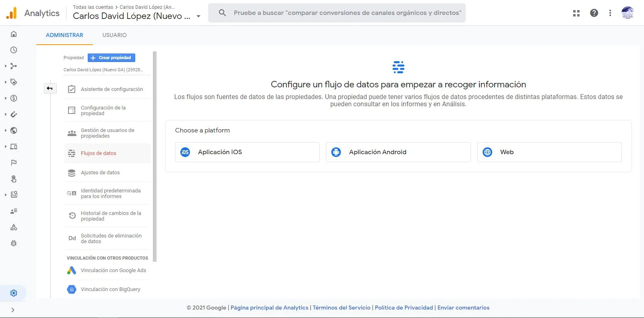Click the property column vertical scrollbar
The image size is (644, 318).
point(155,156)
